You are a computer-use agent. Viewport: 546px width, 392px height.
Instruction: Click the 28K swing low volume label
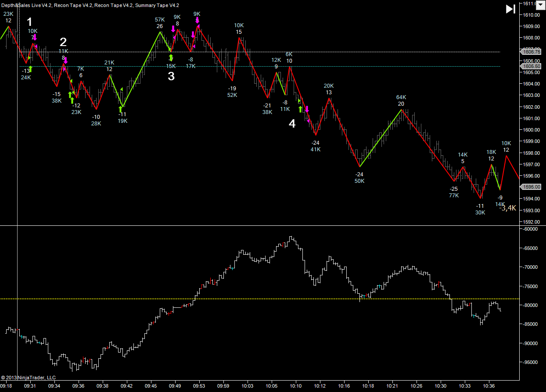96,124
